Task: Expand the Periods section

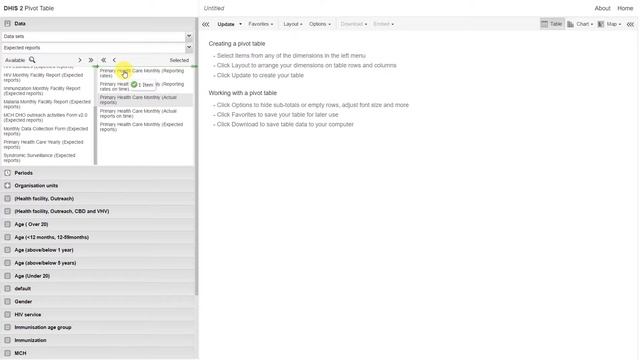Action: (x=98, y=173)
